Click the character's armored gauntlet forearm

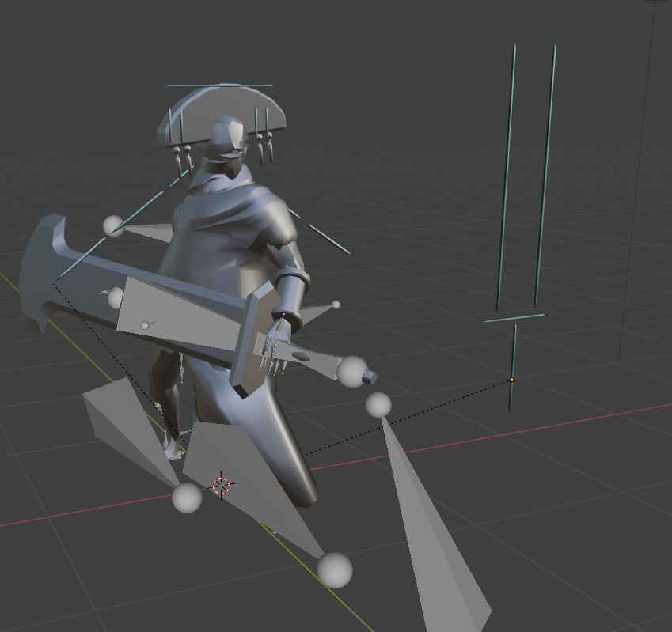(292, 297)
